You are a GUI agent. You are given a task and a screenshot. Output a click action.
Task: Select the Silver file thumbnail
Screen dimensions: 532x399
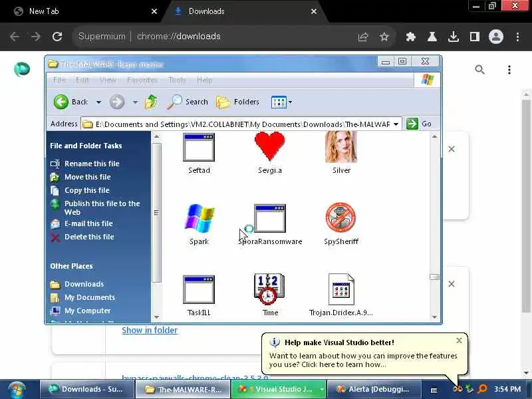(x=341, y=147)
